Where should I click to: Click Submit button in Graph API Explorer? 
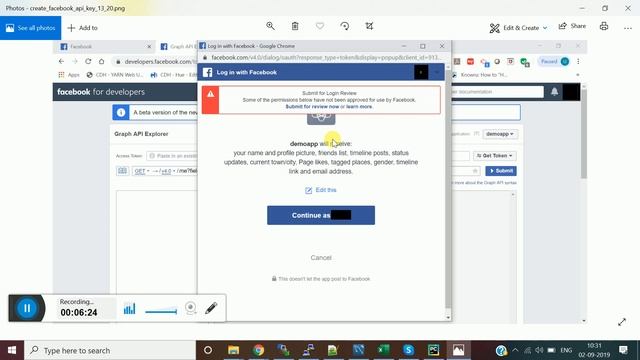(501, 171)
